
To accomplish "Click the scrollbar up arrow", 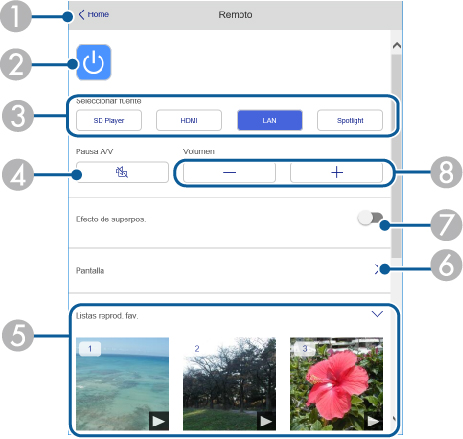I will click(397, 45).
